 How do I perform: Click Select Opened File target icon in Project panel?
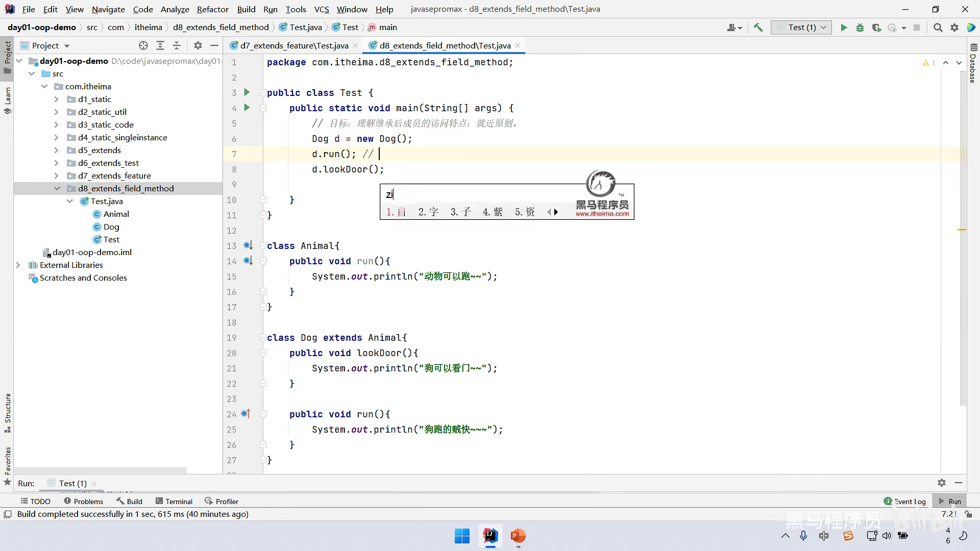click(143, 45)
